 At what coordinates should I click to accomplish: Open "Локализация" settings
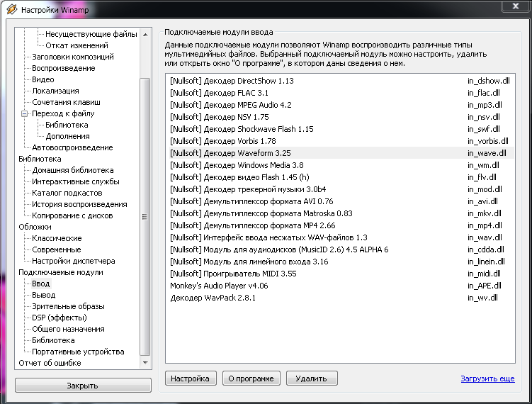tap(55, 91)
